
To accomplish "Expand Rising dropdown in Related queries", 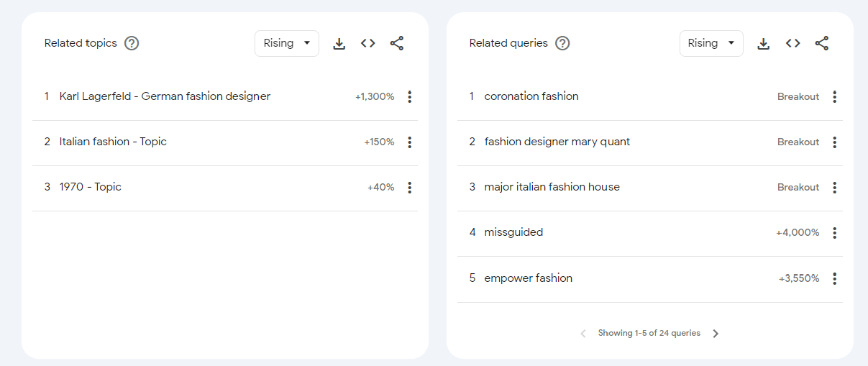I will click(711, 44).
